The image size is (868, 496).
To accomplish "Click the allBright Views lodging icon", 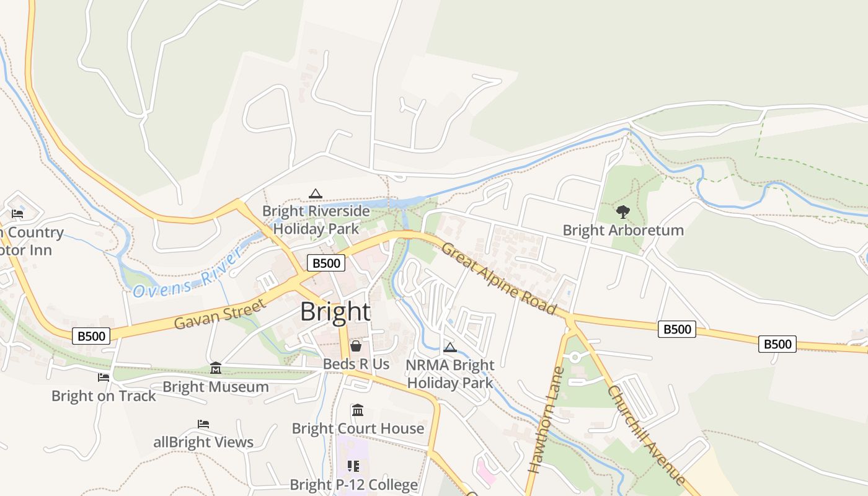I will click(203, 424).
